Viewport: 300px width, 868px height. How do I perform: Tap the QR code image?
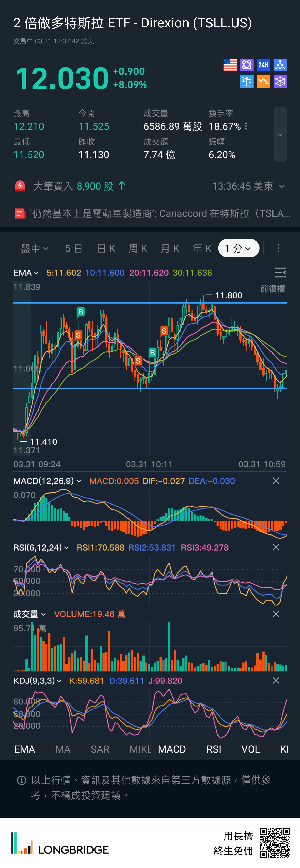pos(275,843)
